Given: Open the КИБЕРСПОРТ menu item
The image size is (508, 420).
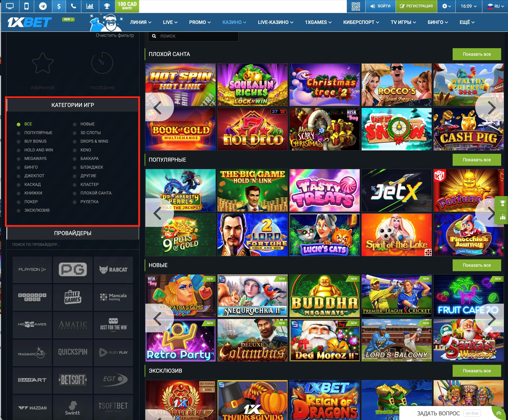Looking at the screenshot, I should (361, 22).
